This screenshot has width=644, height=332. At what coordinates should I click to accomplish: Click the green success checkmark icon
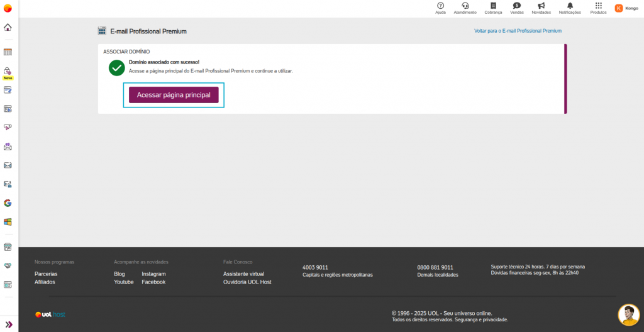pyautogui.click(x=116, y=68)
